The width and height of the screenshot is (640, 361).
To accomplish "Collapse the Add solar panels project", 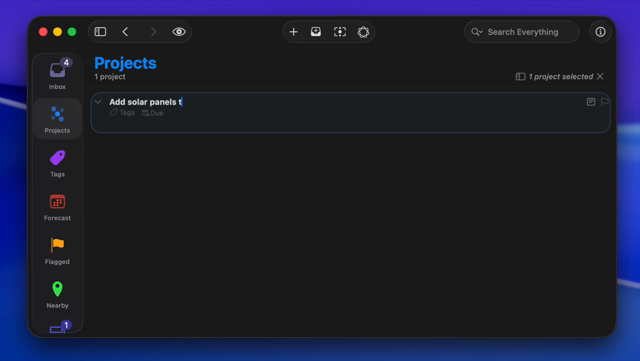I will coord(98,102).
